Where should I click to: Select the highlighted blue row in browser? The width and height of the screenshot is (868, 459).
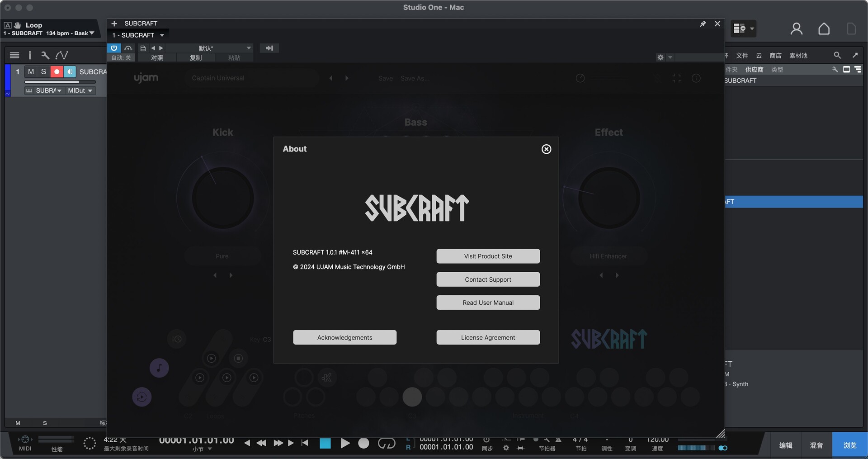coord(794,202)
